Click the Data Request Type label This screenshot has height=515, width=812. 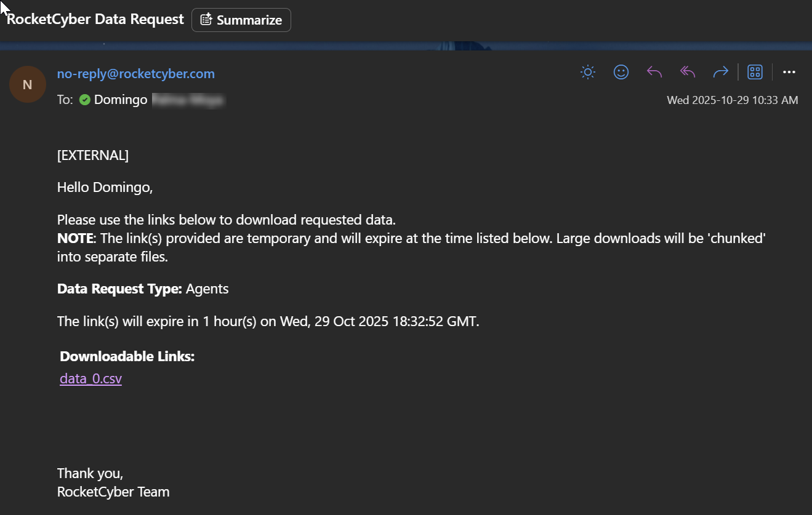pos(119,289)
